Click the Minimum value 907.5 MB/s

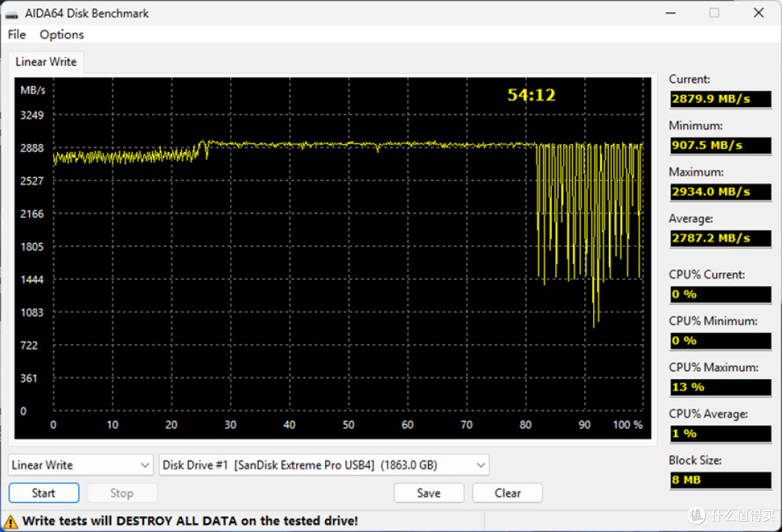[x=720, y=145]
